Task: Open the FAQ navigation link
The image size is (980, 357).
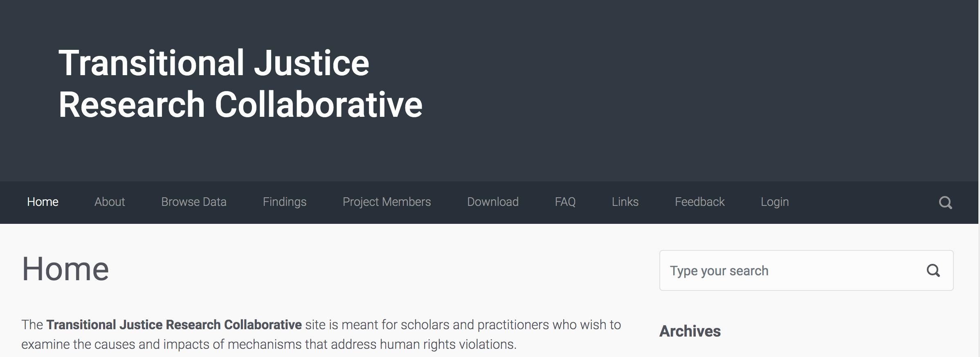Action: (565, 202)
